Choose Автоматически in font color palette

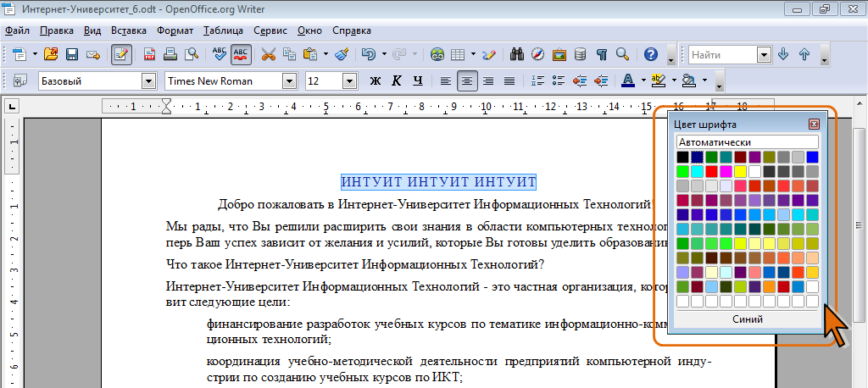(x=747, y=142)
